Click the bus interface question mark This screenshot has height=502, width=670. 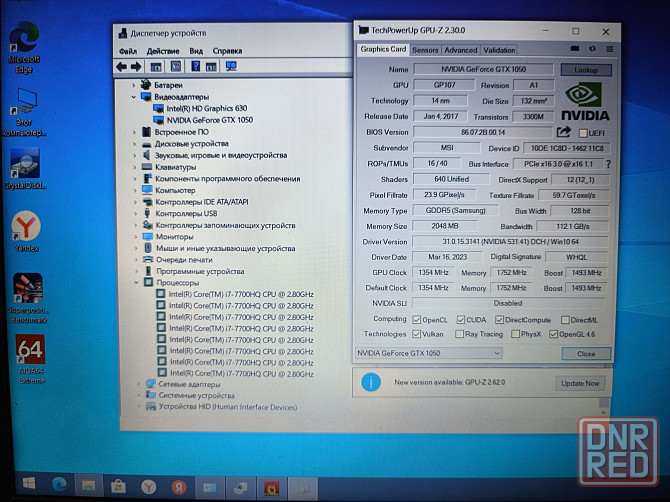[607, 163]
